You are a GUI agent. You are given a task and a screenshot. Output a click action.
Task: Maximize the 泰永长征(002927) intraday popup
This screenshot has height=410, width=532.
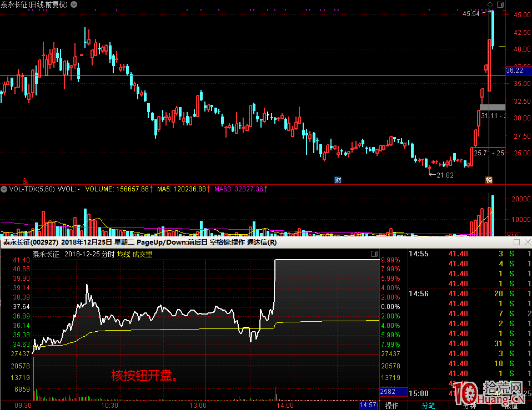pos(517,242)
